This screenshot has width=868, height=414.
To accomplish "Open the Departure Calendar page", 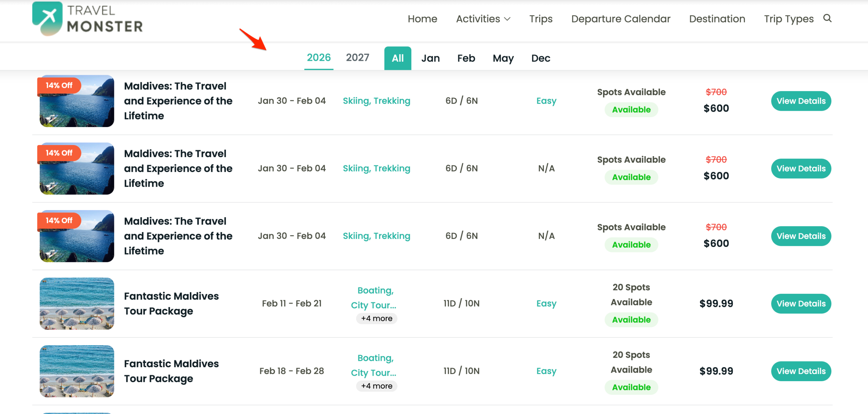I will pos(620,19).
